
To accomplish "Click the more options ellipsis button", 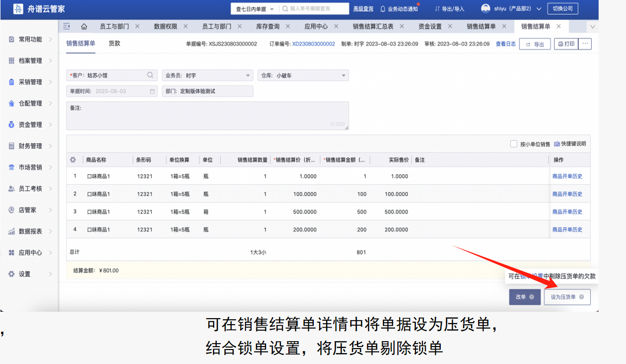I will click(x=585, y=44).
